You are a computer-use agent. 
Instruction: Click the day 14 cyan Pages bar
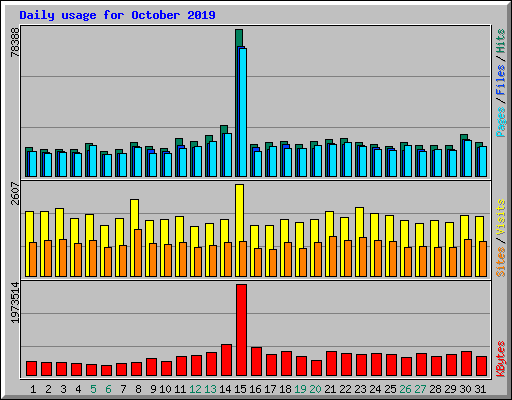pyautogui.click(x=228, y=155)
